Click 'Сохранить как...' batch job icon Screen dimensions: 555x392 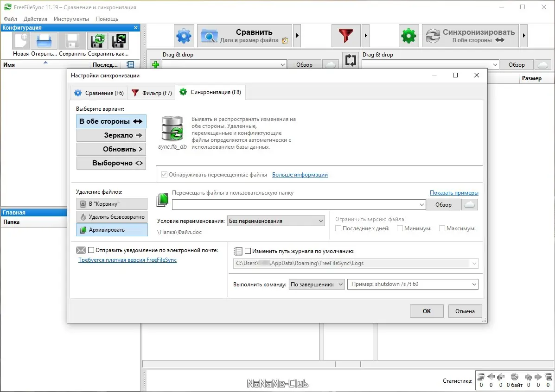coord(119,41)
